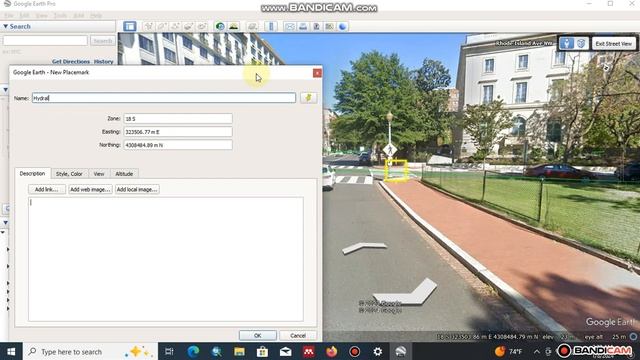Show hidden system tray icons chevron

(x=536, y=351)
